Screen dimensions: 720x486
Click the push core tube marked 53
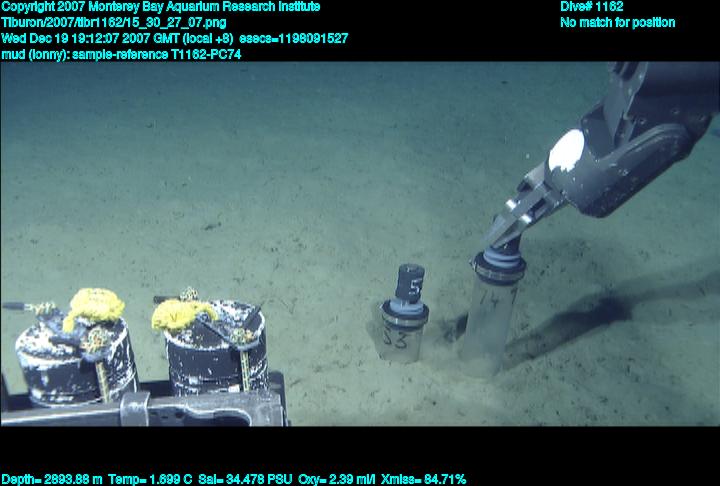click(403, 315)
